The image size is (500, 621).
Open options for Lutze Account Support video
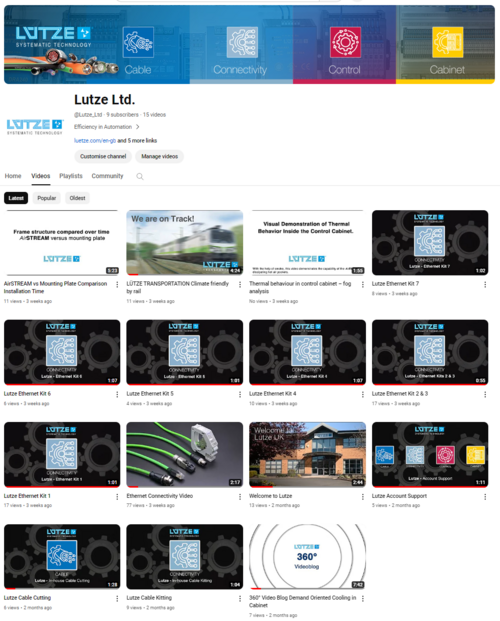(485, 496)
